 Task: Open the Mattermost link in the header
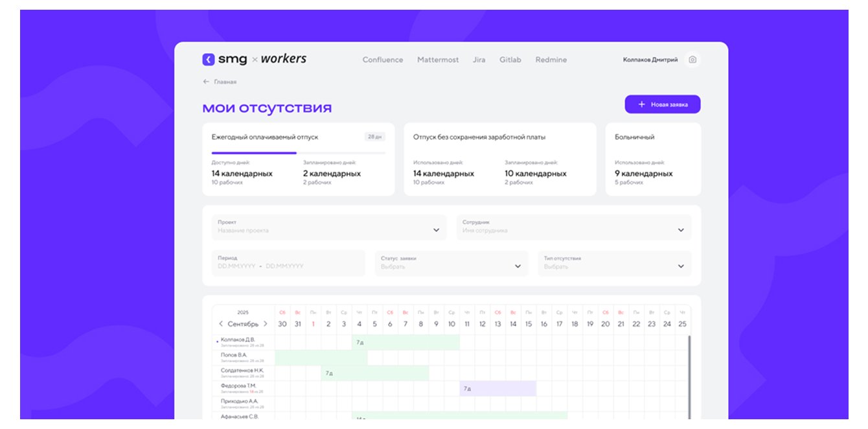(438, 60)
